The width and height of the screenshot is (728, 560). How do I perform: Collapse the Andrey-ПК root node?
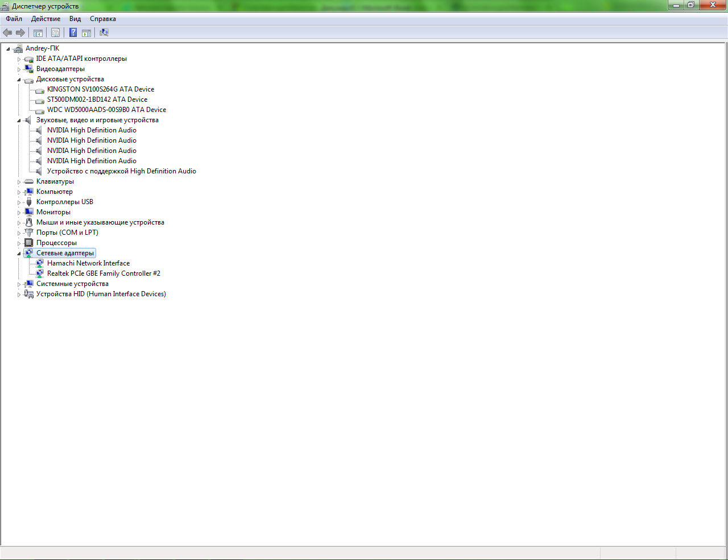8,49
